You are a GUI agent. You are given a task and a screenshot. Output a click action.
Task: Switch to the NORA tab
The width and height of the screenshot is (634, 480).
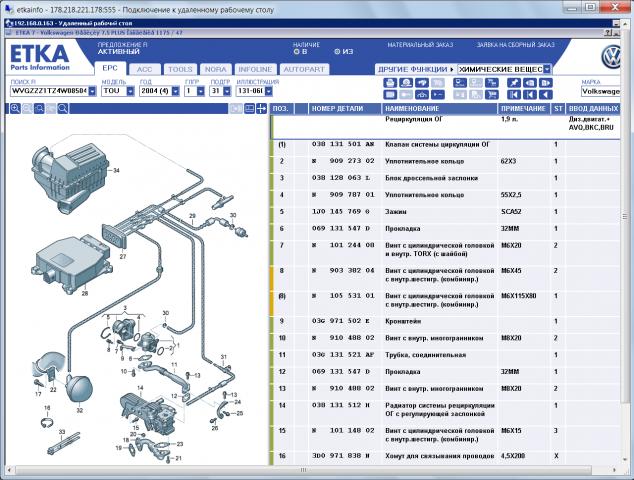pos(216,70)
